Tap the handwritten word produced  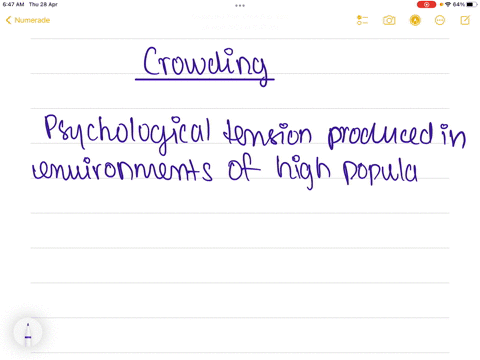tap(380, 135)
